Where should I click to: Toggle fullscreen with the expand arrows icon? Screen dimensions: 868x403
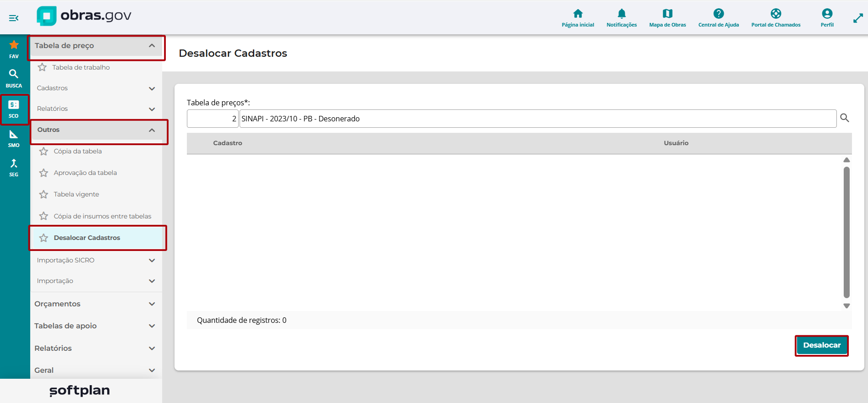pos(858,18)
